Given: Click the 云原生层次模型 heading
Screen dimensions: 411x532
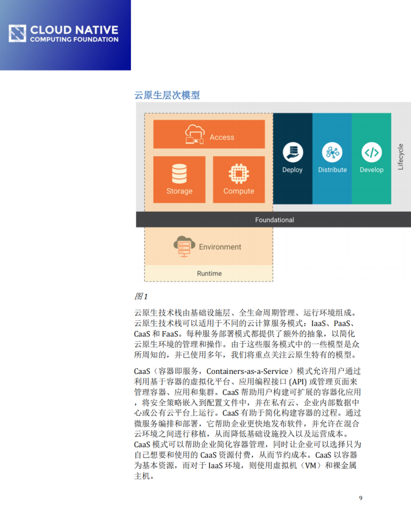Looking at the screenshot, I should tap(167, 95).
